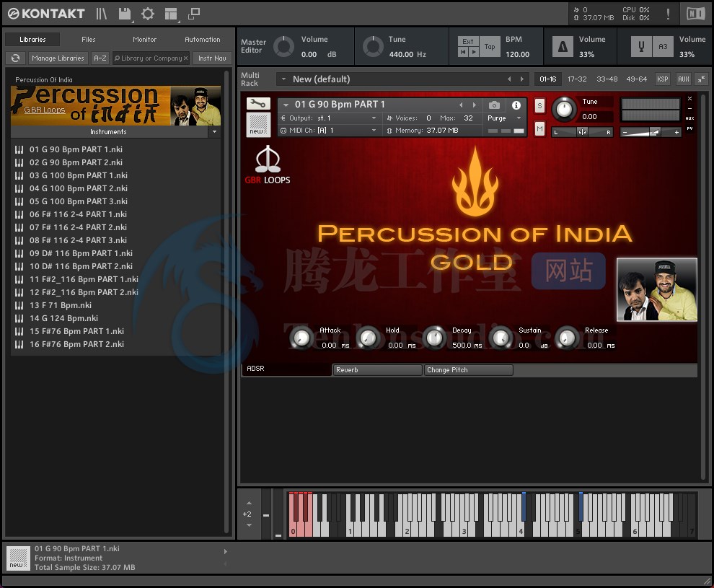Click the instrument icon labeled new in header
Screen dimensions: 714x588
pos(258,124)
